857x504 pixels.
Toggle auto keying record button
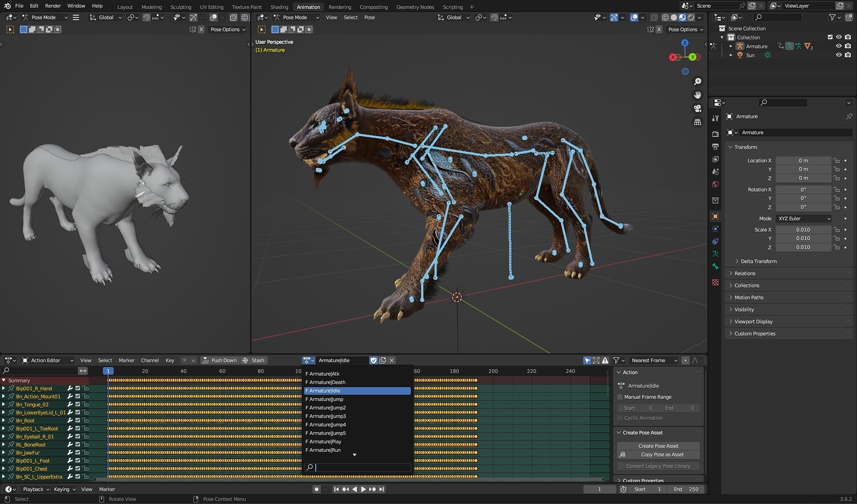[x=317, y=489]
